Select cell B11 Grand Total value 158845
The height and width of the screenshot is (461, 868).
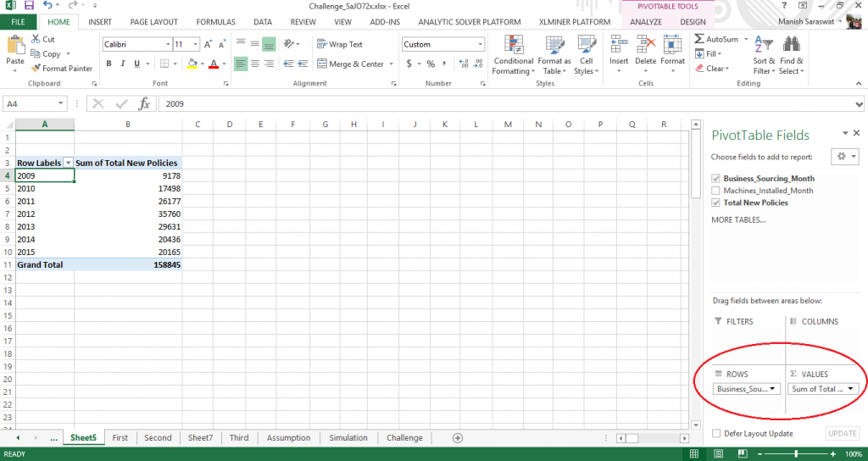tap(127, 264)
